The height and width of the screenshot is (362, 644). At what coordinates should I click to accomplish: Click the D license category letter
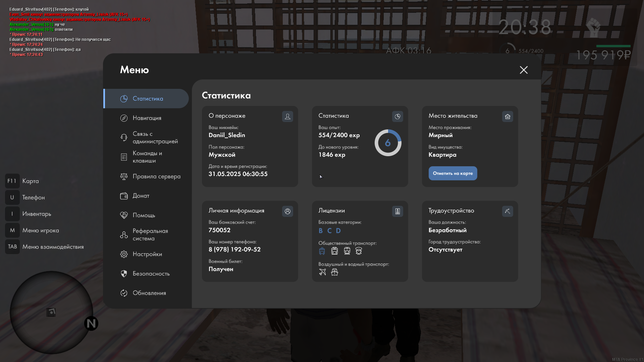click(338, 231)
